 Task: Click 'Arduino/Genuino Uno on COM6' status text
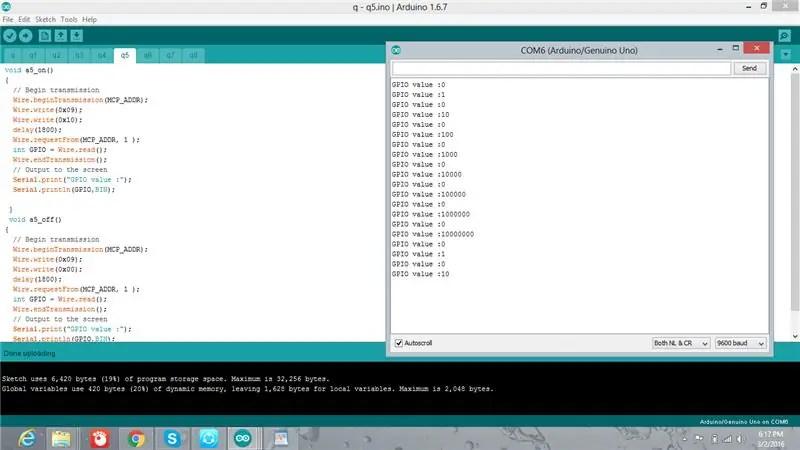tap(744, 422)
